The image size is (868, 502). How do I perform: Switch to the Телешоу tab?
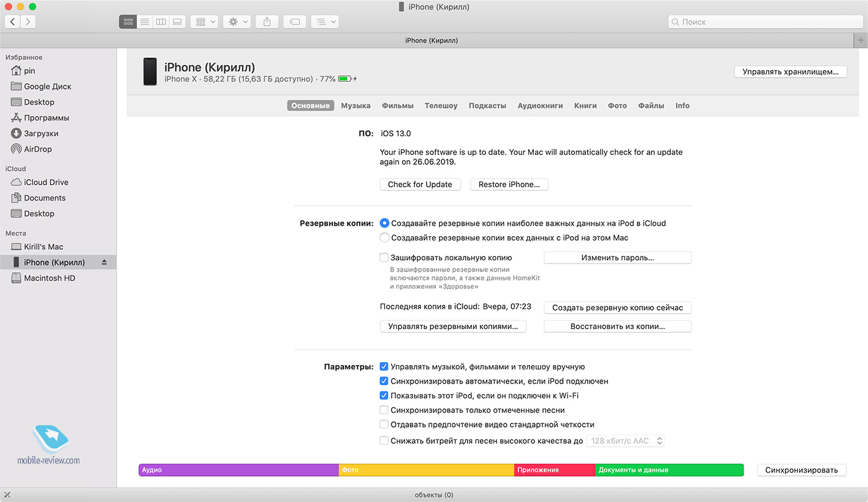441,106
